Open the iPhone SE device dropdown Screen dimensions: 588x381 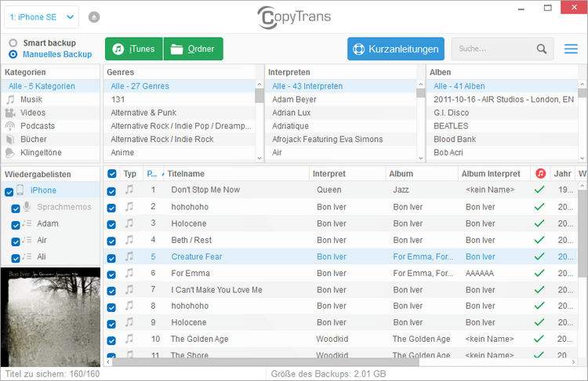(42, 17)
